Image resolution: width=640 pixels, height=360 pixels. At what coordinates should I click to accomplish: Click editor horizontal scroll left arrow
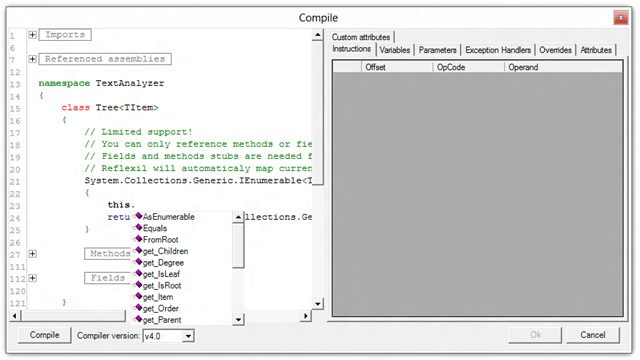(x=15, y=316)
